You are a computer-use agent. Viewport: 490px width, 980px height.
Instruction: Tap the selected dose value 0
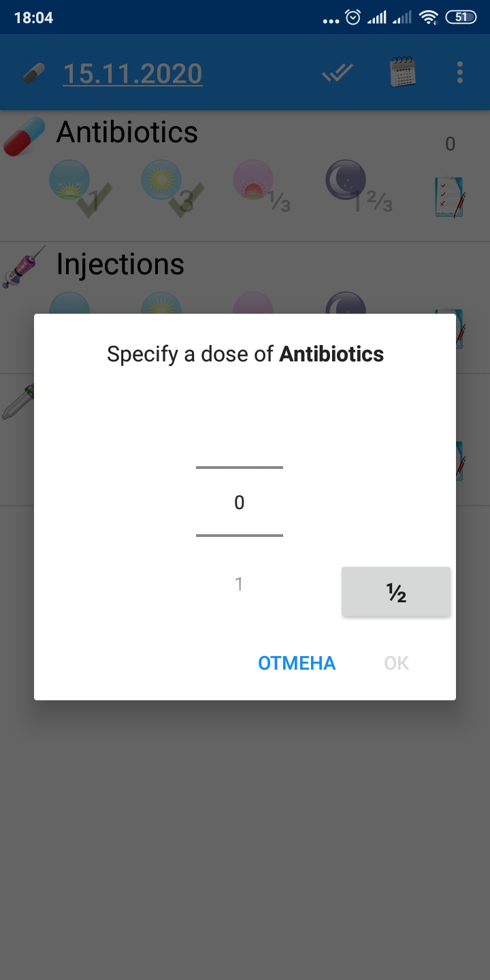point(239,502)
